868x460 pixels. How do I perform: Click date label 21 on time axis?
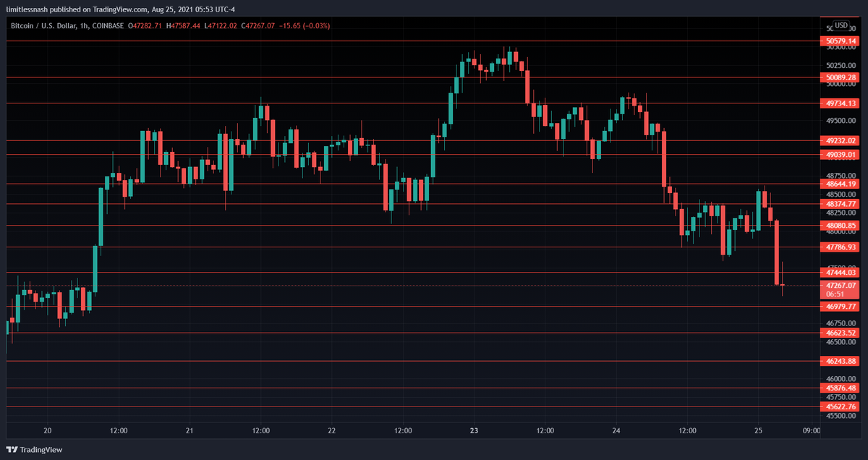point(190,431)
